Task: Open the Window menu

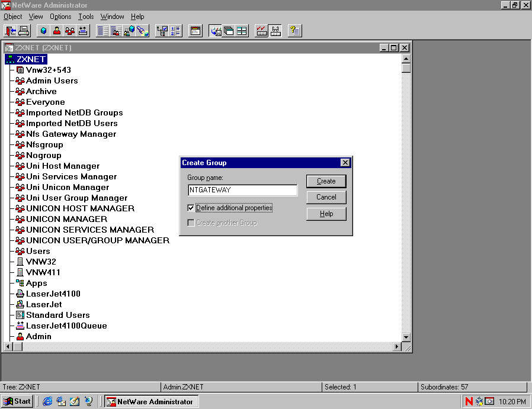Action: click(113, 16)
